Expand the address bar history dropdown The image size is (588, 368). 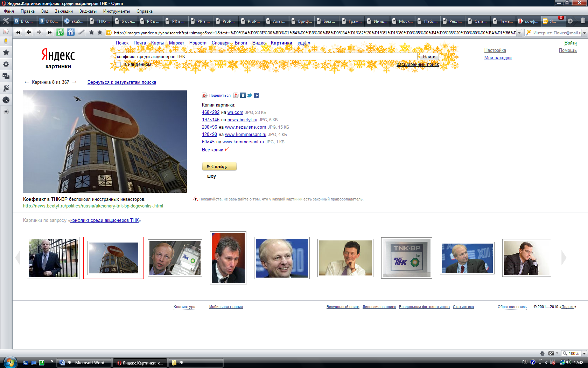[519, 33]
